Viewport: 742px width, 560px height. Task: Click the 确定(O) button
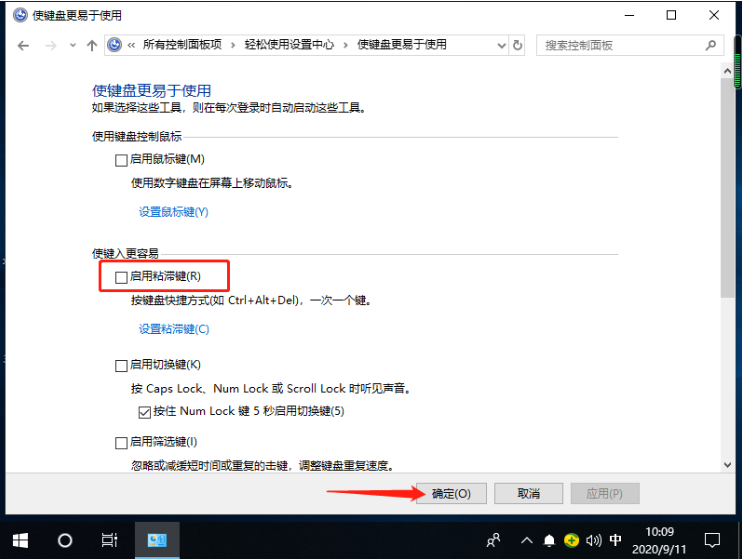pyautogui.click(x=451, y=494)
